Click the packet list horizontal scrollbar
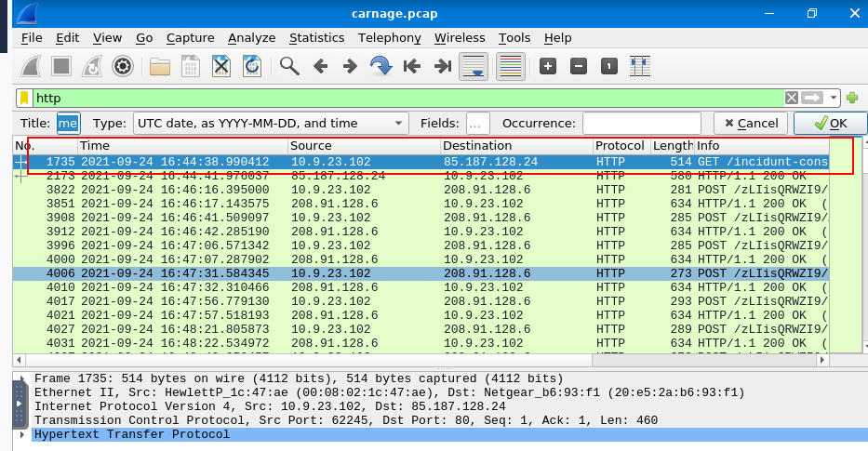 (419, 360)
